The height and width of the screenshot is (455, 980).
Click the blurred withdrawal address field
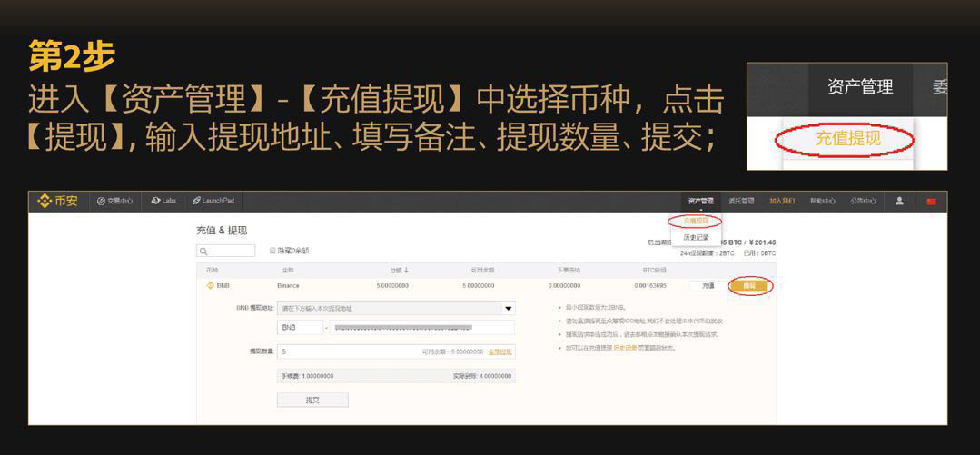[421, 328]
